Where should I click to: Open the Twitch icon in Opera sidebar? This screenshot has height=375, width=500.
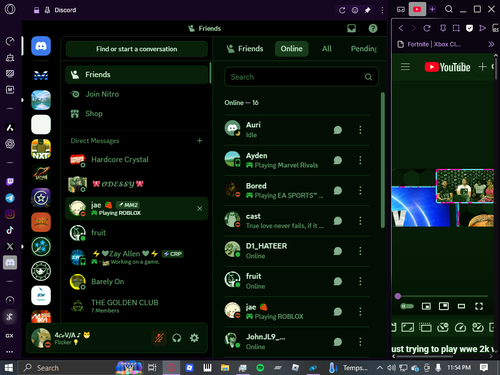click(10, 182)
